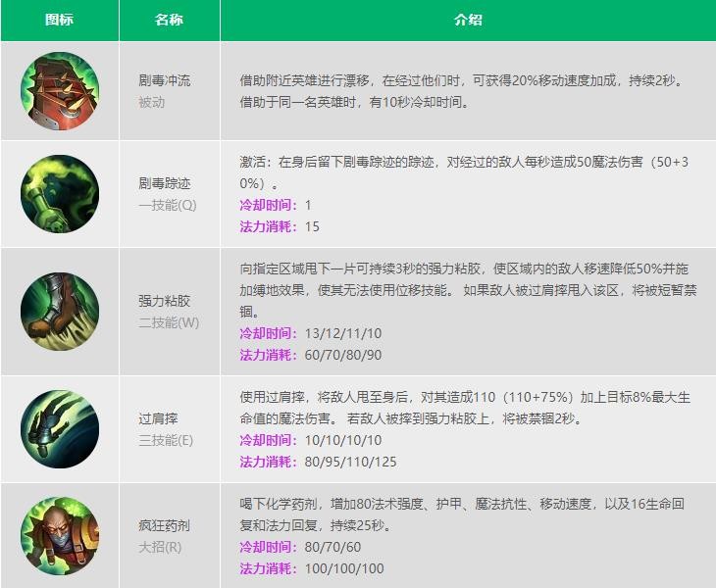This screenshot has width=716, height=588.
Task: Click the cooldown value 80/70/60
Action: point(332,547)
